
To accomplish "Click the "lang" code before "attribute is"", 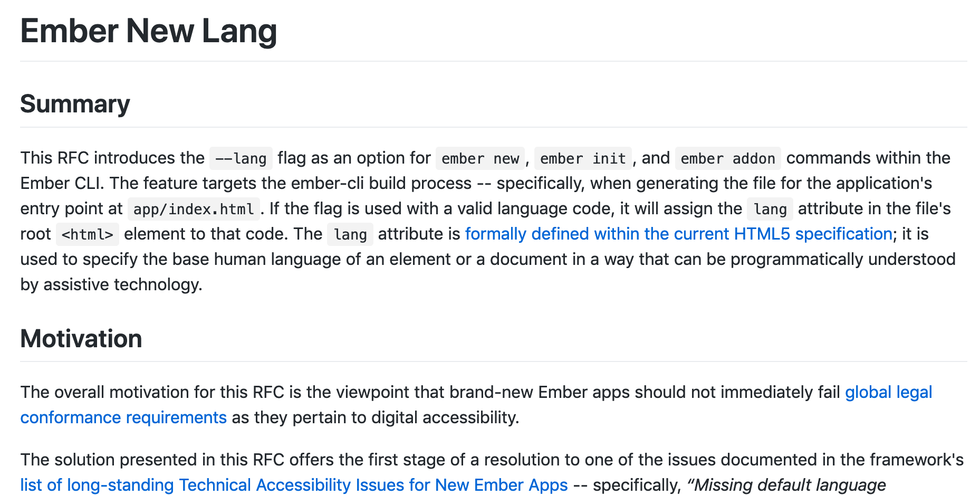I will click(350, 234).
